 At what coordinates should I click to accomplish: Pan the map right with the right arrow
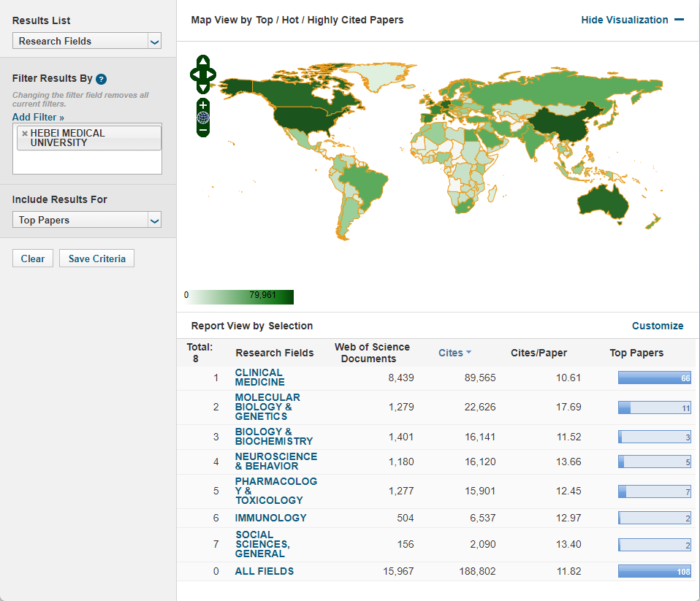click(212, 74)
